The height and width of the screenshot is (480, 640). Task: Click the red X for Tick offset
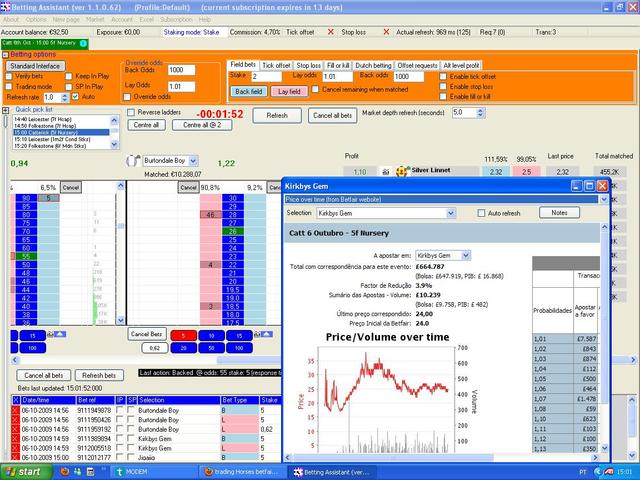pyautogui.click(x=331, y=32)
